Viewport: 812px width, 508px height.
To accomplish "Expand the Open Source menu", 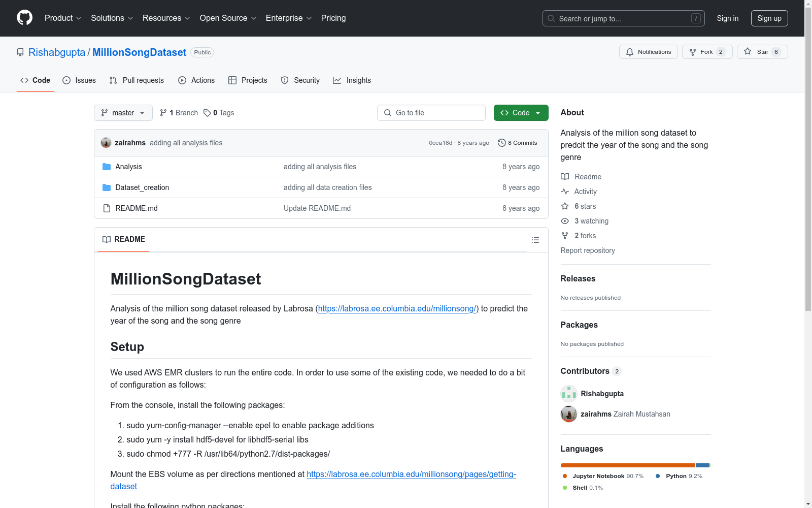I will [x=228, y=18].
